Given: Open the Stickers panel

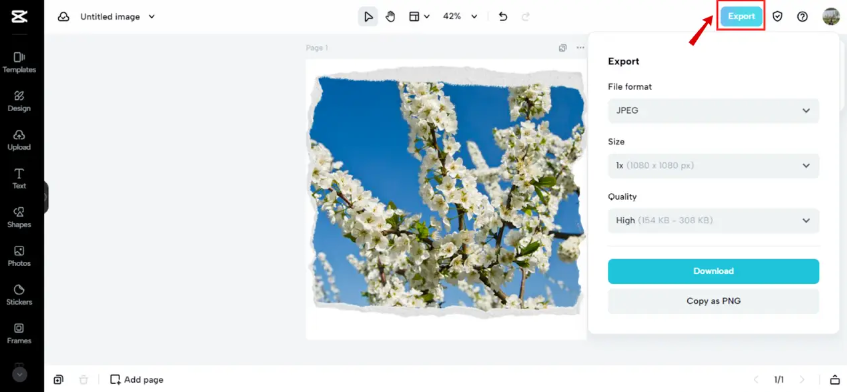Looking at the screenshot, I should (x=19, y=295).
